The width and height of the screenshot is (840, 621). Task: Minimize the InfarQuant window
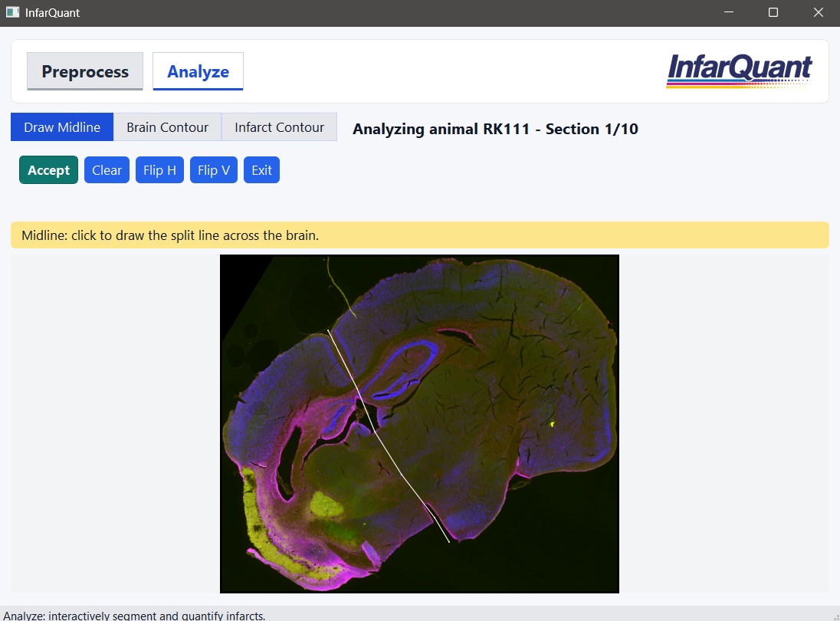pyautogui.click(x=728, y=12)
